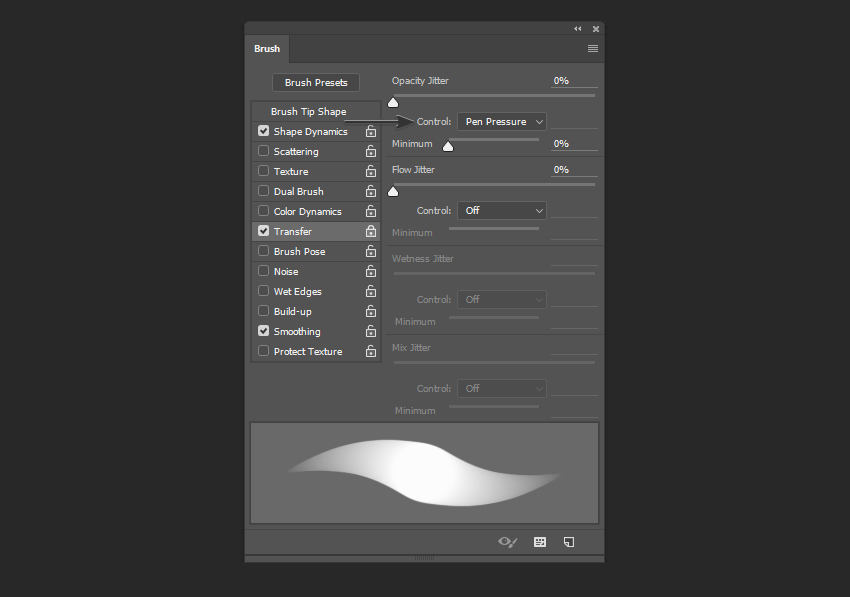This screenshot has width=850, height=597.
Task: Select the Smoothing label
Action: coord(297,331)
